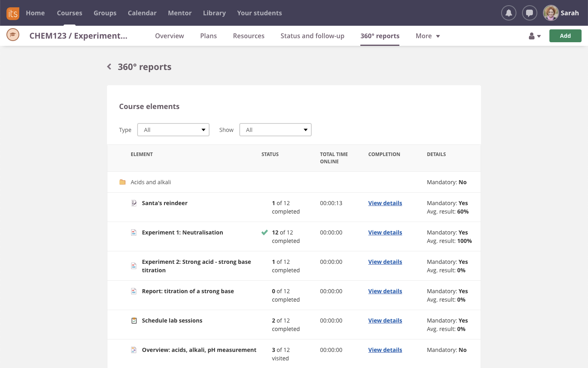View details for Report: titration of a strong base
This screenshot has height=368, width=588.
click(385, 291)
